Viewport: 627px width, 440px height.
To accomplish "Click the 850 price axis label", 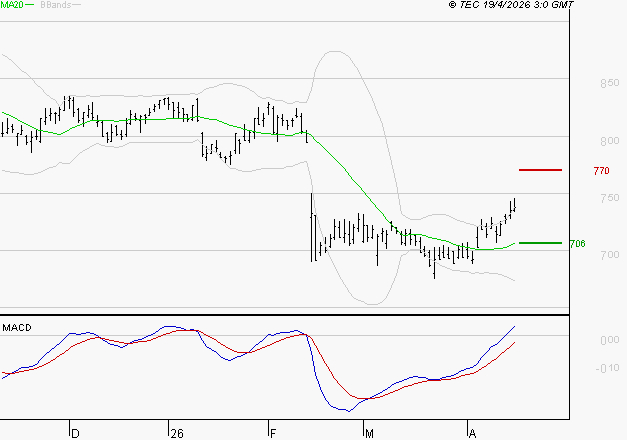I will tap(609, 83).
